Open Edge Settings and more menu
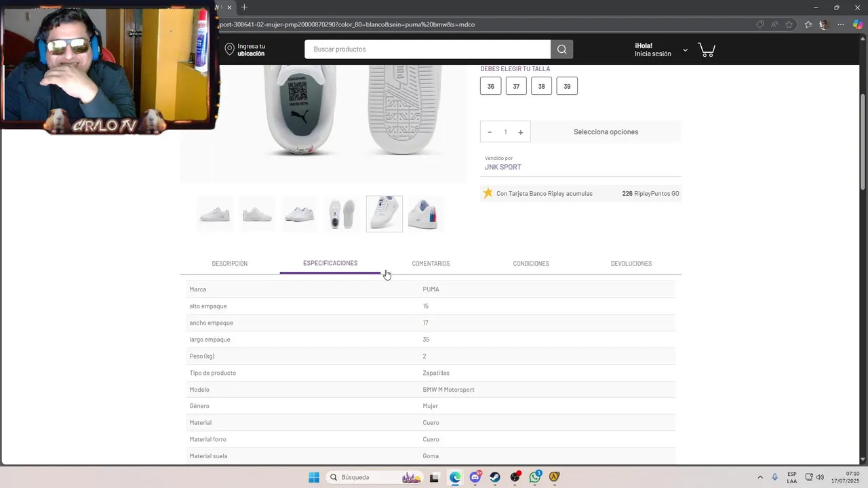The height and width of the screenshot is (488, 868). coord(841,24)
